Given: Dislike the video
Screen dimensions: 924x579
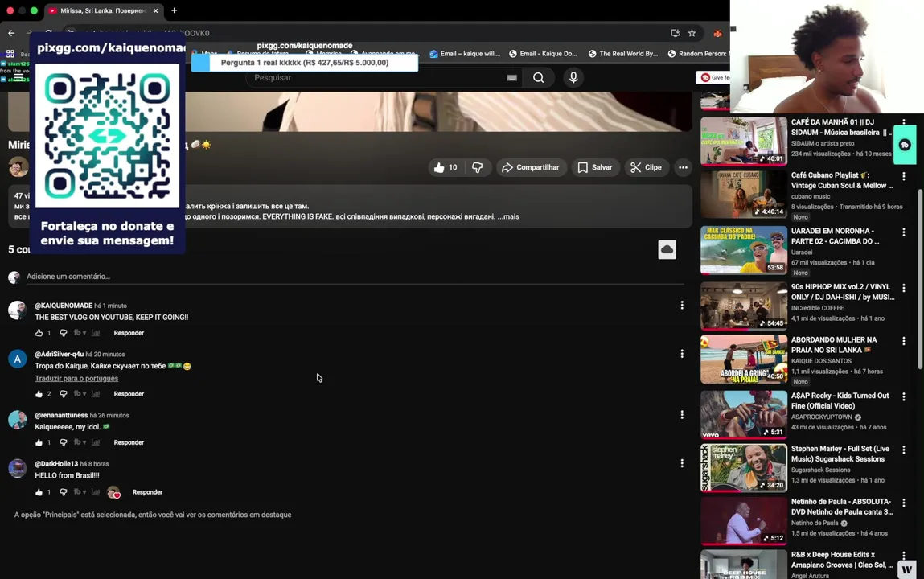Looking at the screenshot, I should pos(478,168).
